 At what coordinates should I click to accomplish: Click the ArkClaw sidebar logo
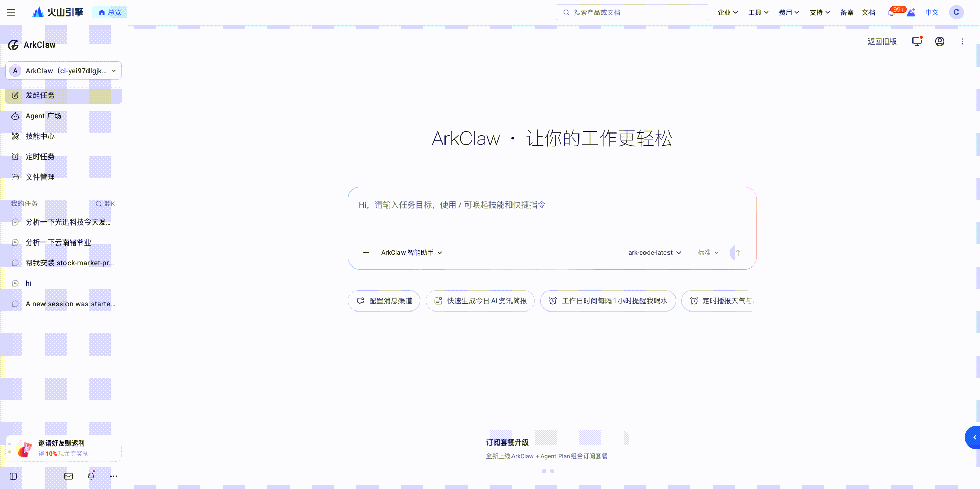click(32, 45)
